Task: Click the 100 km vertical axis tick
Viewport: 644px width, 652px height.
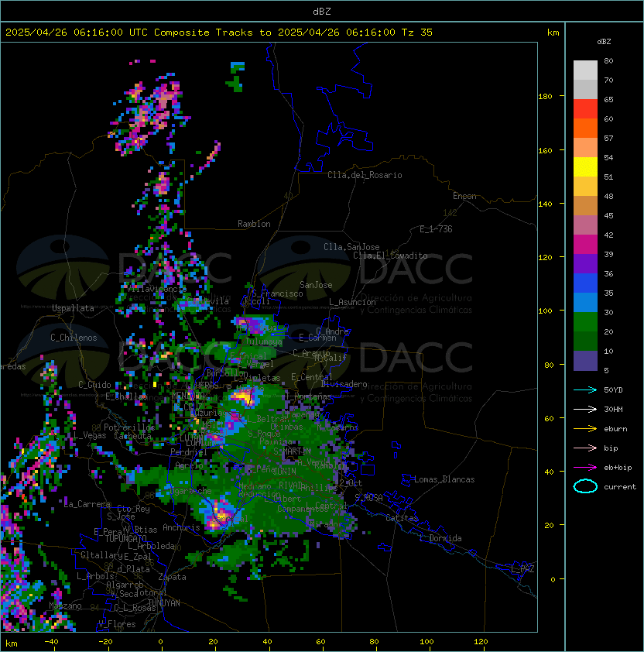Action: [545, 311]
